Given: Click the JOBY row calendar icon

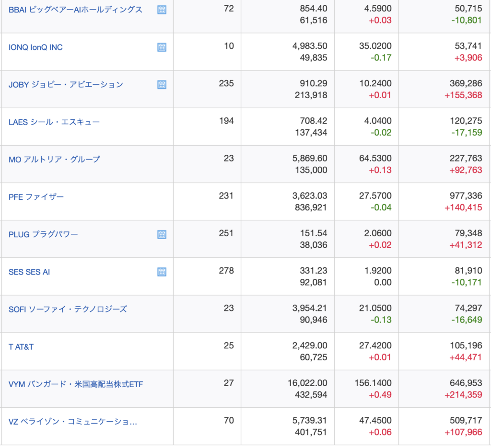Looking at the screenshot, I should coord(162,84).
